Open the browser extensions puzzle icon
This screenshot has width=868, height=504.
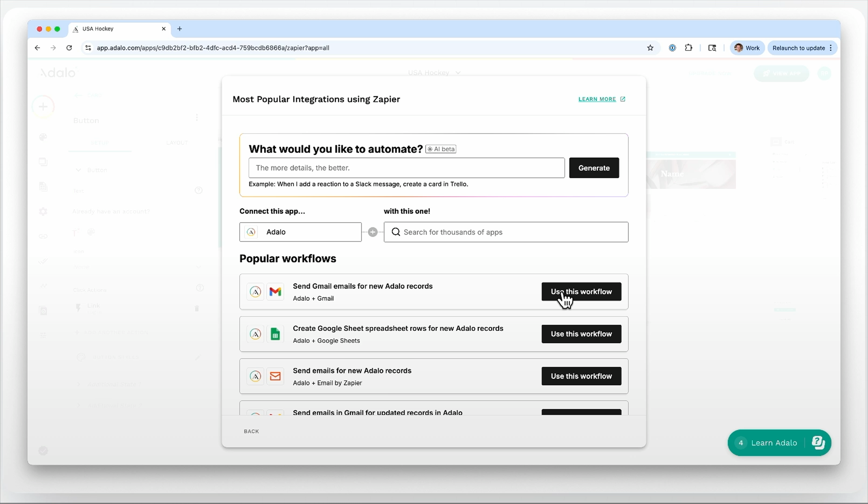click(688, 48)
